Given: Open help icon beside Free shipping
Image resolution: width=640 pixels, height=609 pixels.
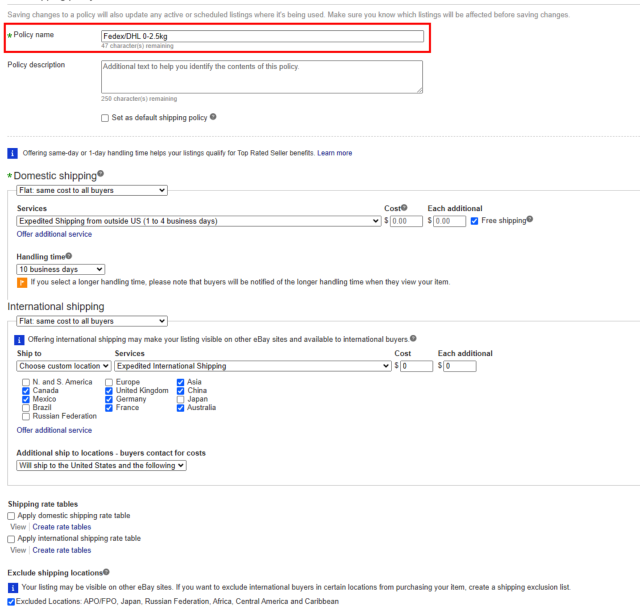Looking at the screenshot, I should (x=529, y=220).
